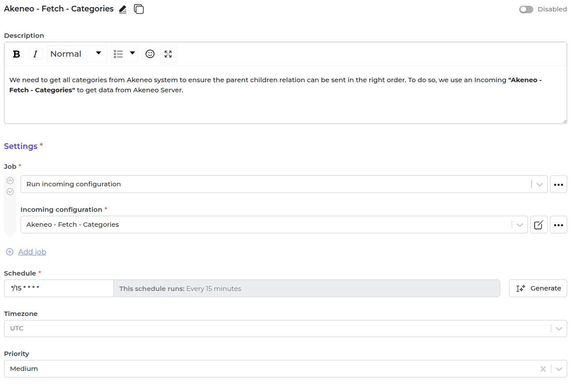Open the Priority dropdown chevron
The height and width of the screenshot is (392, 583).
[559, 369]
